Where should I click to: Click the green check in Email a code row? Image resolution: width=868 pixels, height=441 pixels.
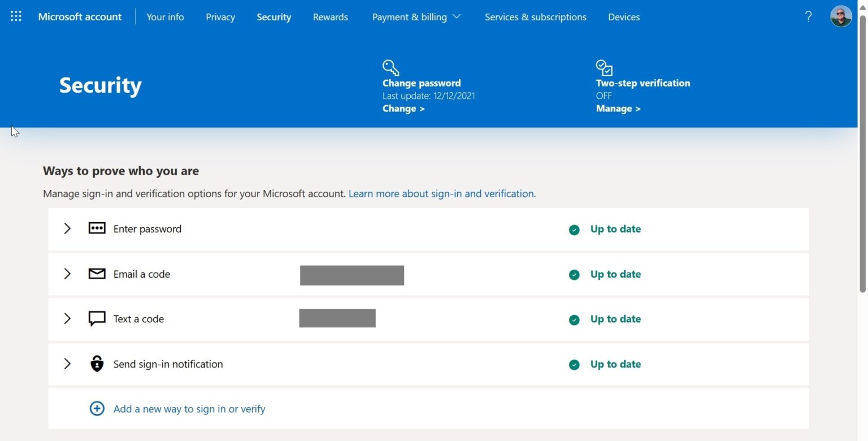point(574,275)
